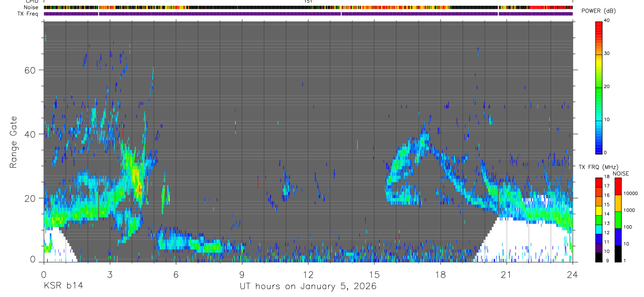Screen dimensions: 644x297
Task: Click the Noise strip above the plot
Action: tap(308, 8)
